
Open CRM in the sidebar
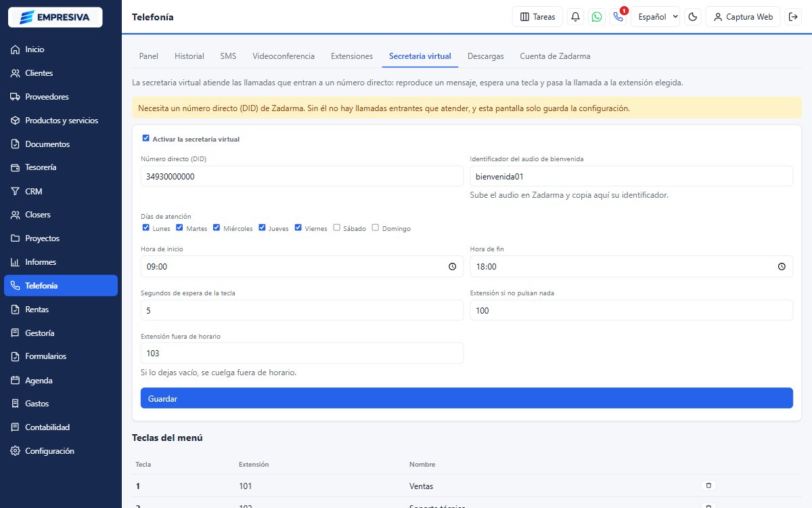(x=61, y=191)
